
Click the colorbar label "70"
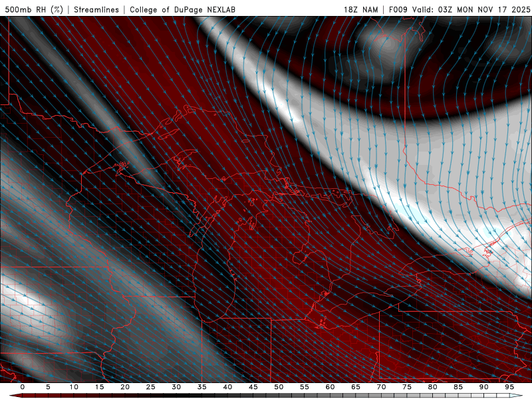[x=381, y=387]
